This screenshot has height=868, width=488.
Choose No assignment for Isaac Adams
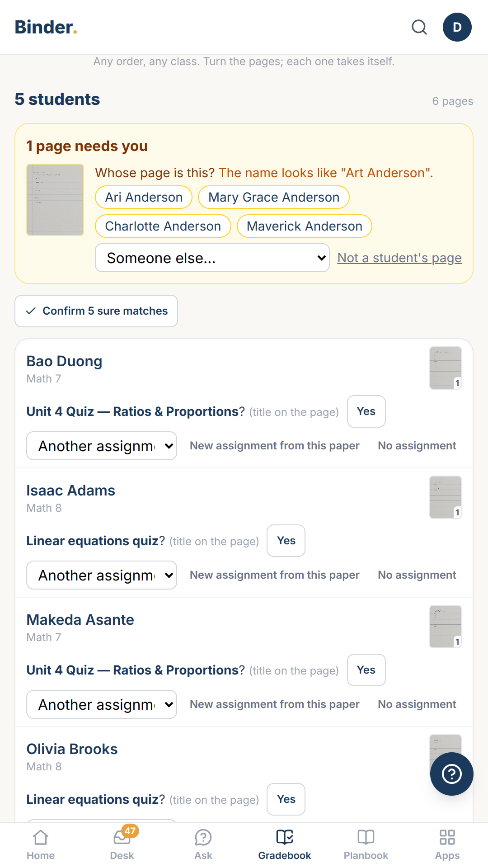click(417, 575)
